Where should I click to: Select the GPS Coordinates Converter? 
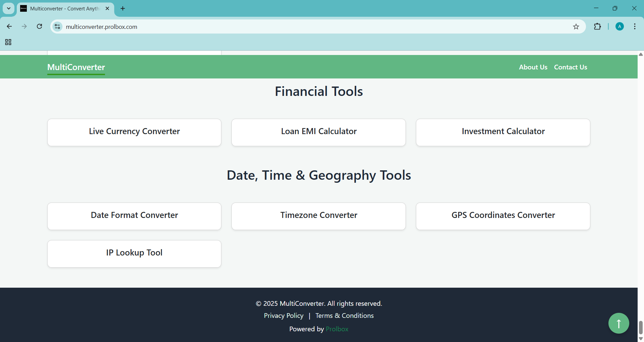point(503,216)
